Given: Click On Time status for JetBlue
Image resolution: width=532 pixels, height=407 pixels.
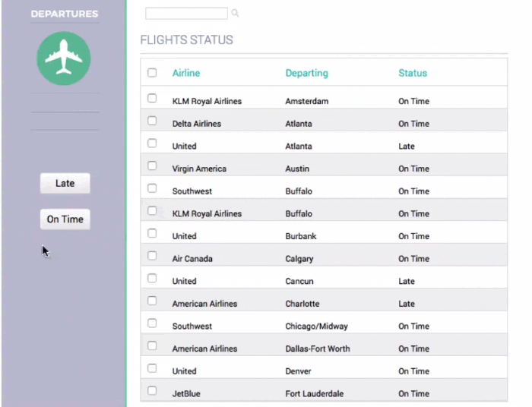Looking at the screenshot, I should pyautogui.click(x=414, y=394).
